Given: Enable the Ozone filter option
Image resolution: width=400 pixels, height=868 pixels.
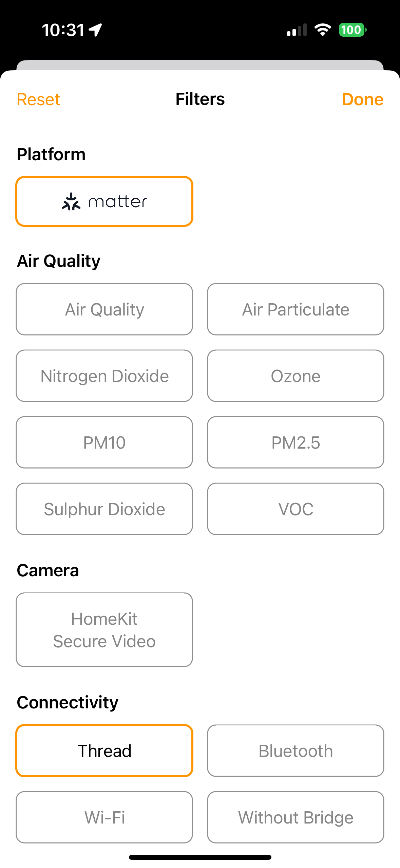Looking at the screenshot, I should [296, 376].
